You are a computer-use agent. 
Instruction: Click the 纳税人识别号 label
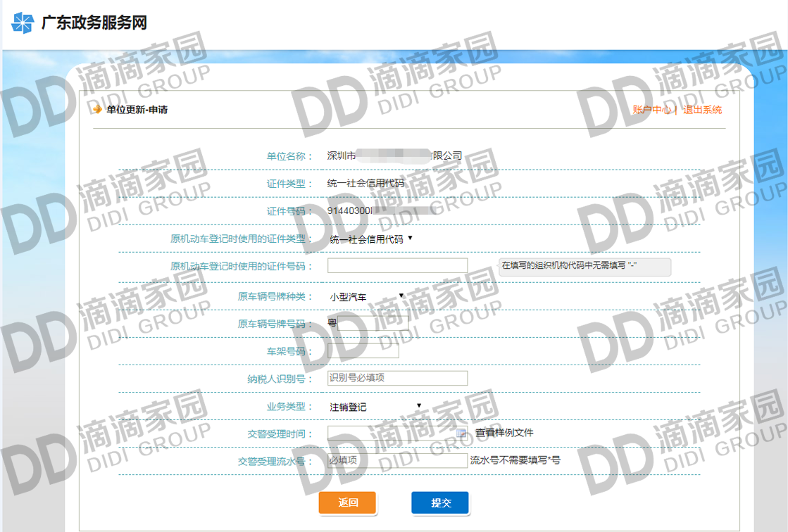(280, 379)
